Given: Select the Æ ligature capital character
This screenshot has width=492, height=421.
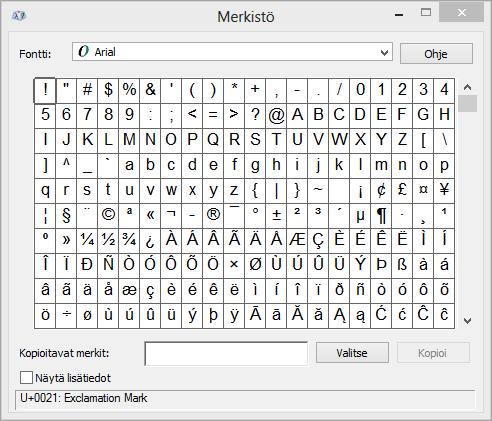Looking at the screenshot, I should (x=297, y=241).
